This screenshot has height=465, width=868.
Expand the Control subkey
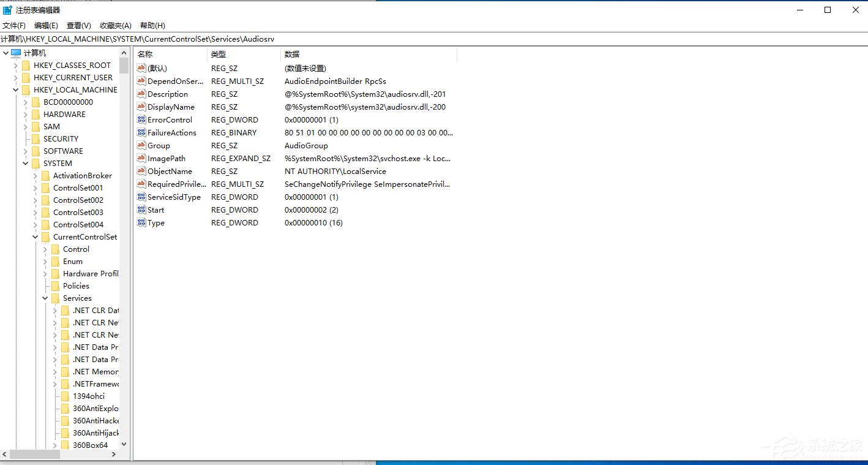click(45, 249)
